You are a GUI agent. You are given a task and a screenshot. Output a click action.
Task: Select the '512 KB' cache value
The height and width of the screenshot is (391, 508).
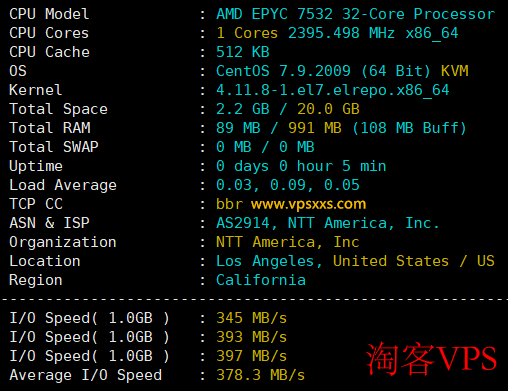pyautogui.click(x=243, y=52)
